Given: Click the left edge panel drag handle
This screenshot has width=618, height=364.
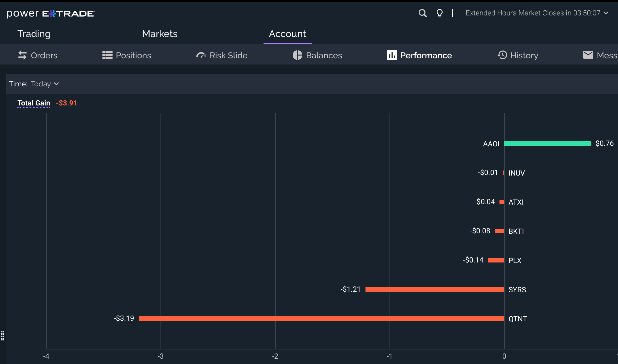Looking at the screenshot, I should (x=2, y=336).
